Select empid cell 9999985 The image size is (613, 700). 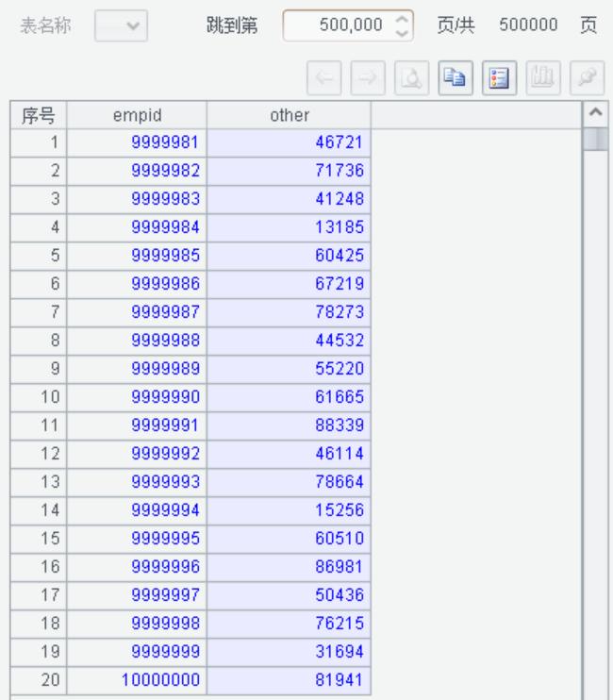(x=137, y=256)
